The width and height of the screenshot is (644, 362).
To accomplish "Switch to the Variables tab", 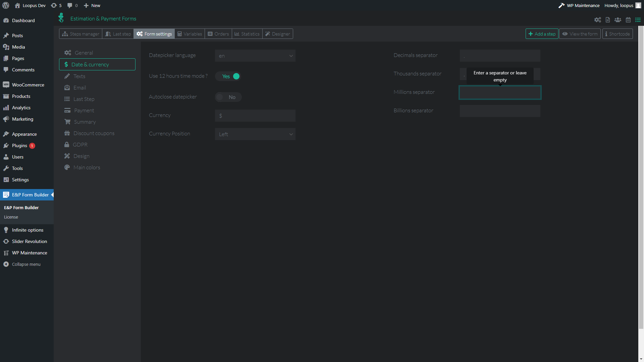I will point(190,34).
